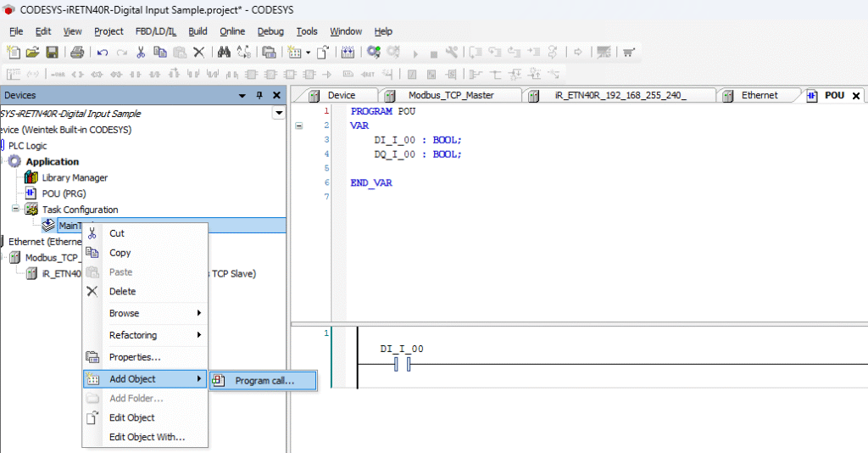
Task: Click the Replace (A to B) toolbar icon
Action: point(243,52)
